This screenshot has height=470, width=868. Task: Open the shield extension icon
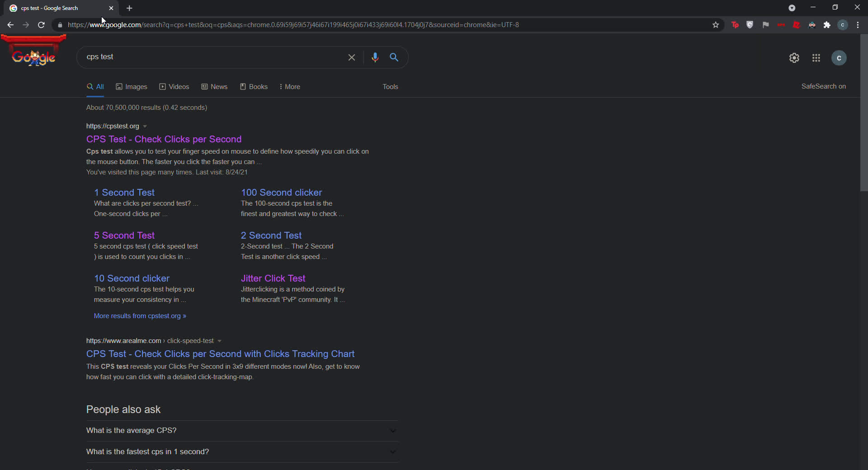click(x=750, y=25)
